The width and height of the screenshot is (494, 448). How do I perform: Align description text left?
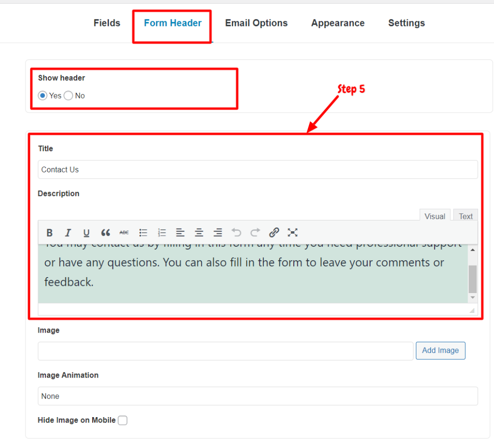click(x=180, y=233)
